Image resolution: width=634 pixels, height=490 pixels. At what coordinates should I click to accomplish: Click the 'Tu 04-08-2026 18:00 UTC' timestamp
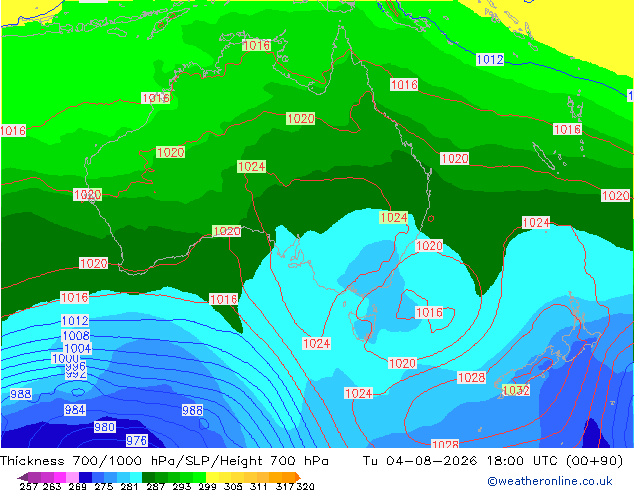pos(460,461)
